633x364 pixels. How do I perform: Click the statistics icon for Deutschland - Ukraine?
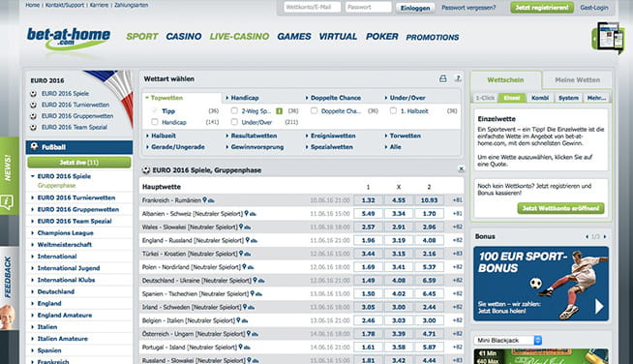click(x=261, y=281)
